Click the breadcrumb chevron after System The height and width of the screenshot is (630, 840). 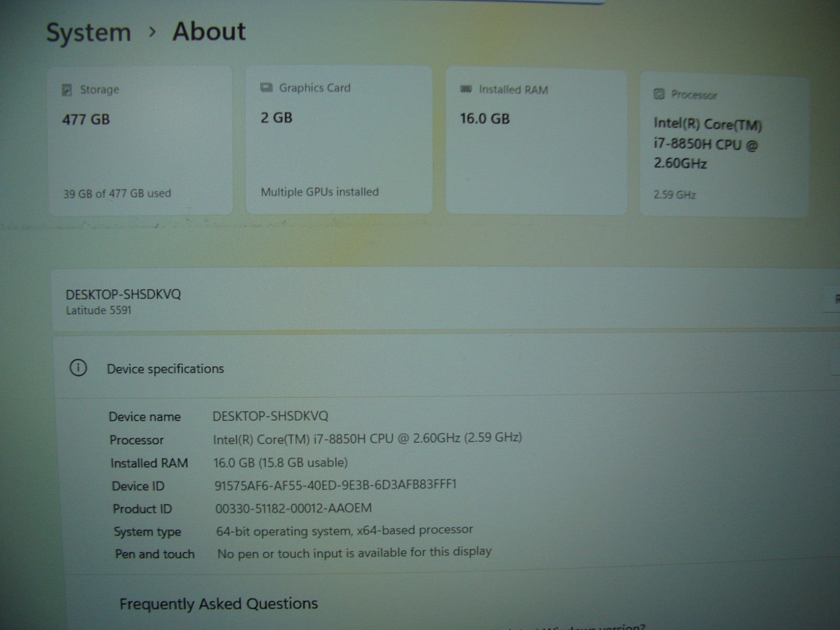(152, 32)
